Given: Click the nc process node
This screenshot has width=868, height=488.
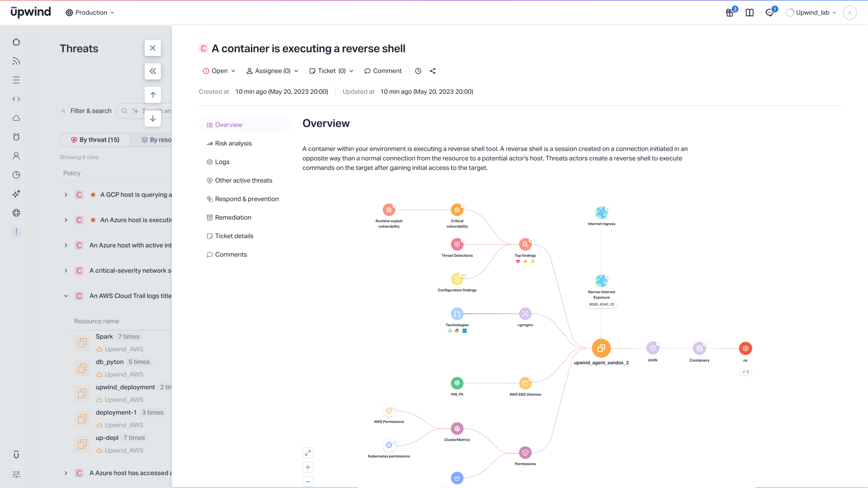Looking at the screenshot, I should tap(745, 348).
